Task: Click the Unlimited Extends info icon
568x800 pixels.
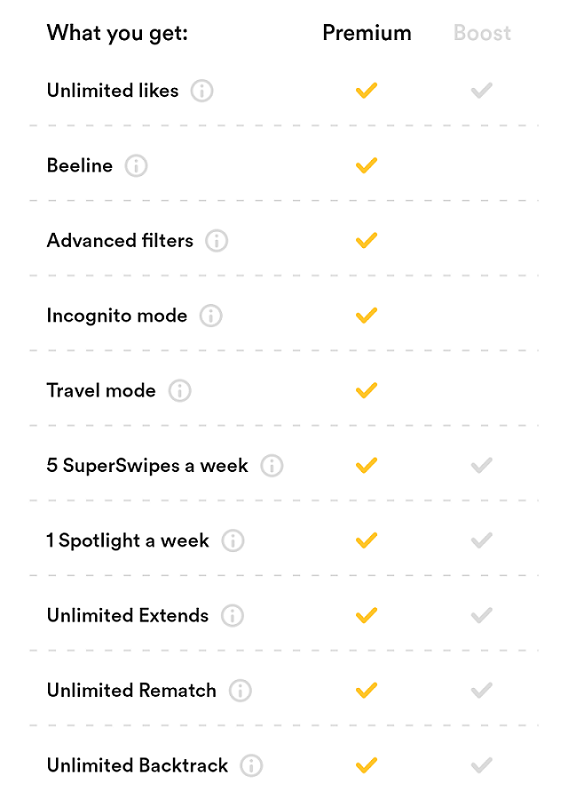Action: coord(232,616)
